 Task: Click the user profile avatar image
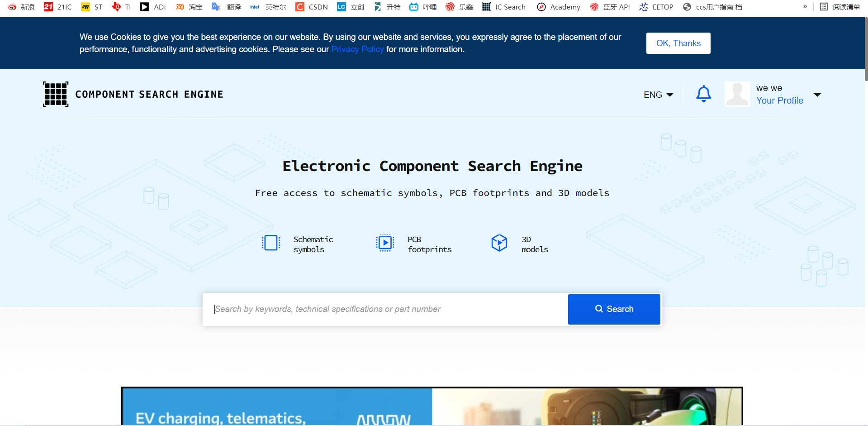(737, 94)
